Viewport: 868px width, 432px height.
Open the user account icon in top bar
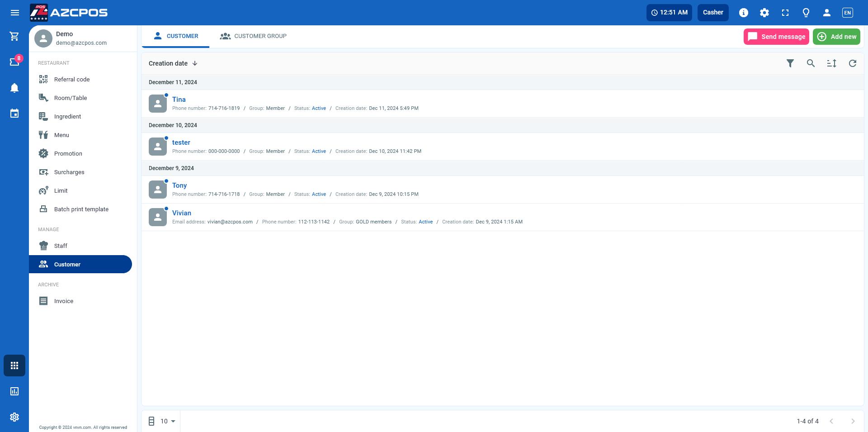[x=827, y=13]
